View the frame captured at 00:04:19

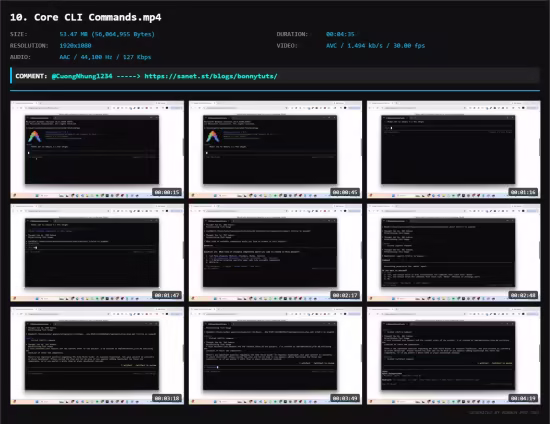[454, 356]
